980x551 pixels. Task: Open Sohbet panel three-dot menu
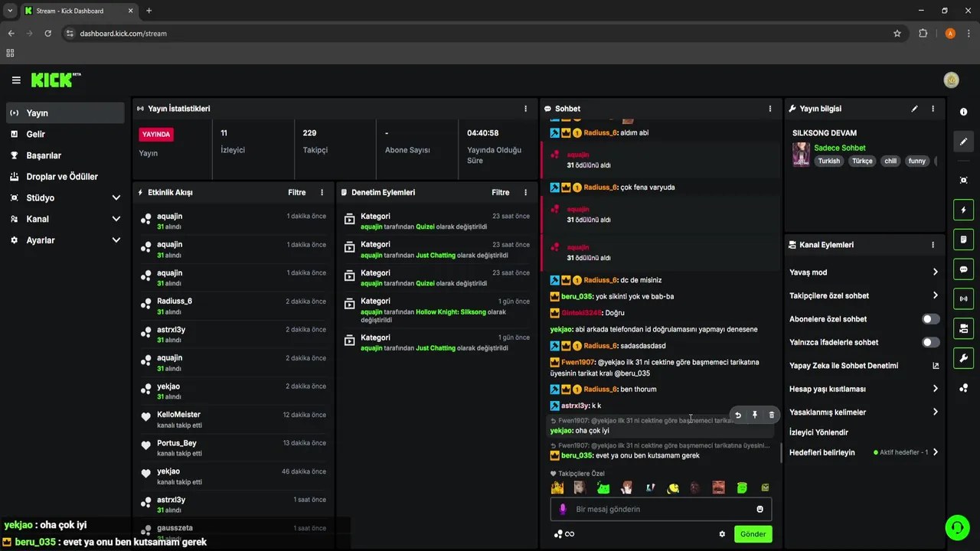point(770,109)
